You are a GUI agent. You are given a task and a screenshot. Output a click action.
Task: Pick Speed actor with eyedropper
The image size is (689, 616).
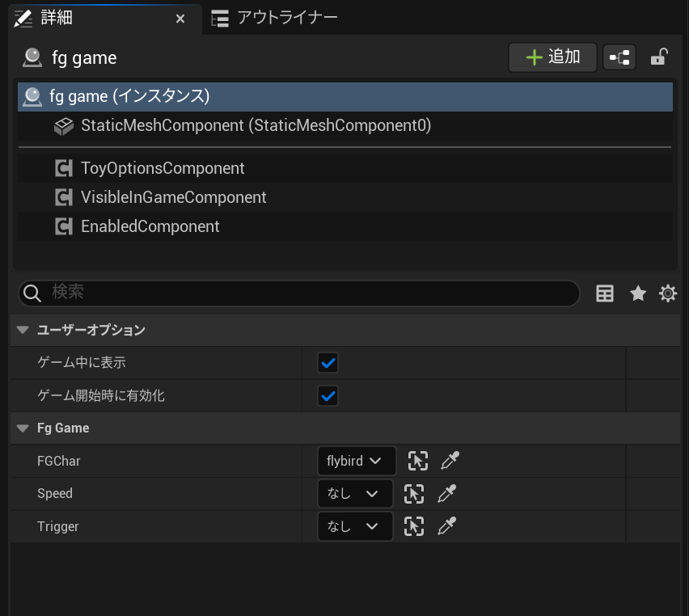[447, 493]
